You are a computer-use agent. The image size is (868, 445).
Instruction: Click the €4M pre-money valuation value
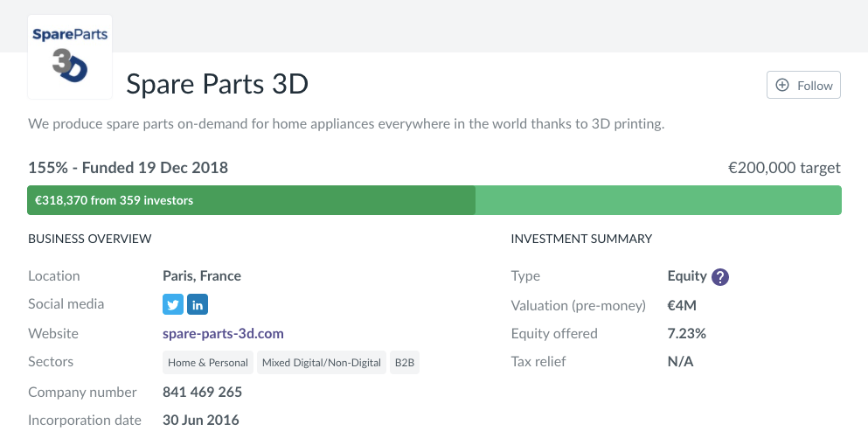click(682, 305)
